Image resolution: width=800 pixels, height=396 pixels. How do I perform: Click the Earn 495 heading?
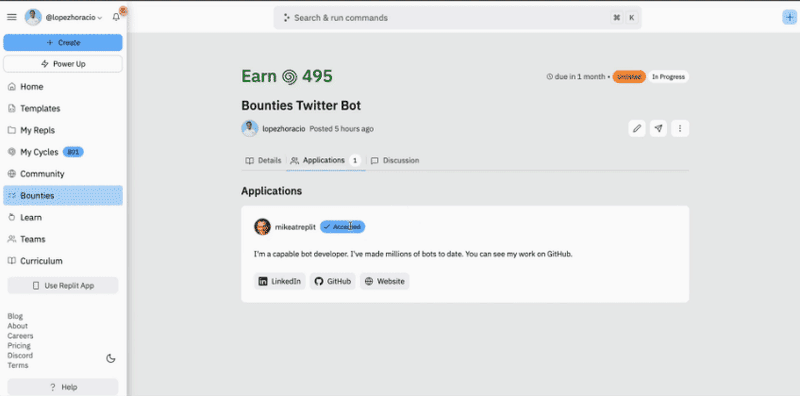tap(287, 77)
